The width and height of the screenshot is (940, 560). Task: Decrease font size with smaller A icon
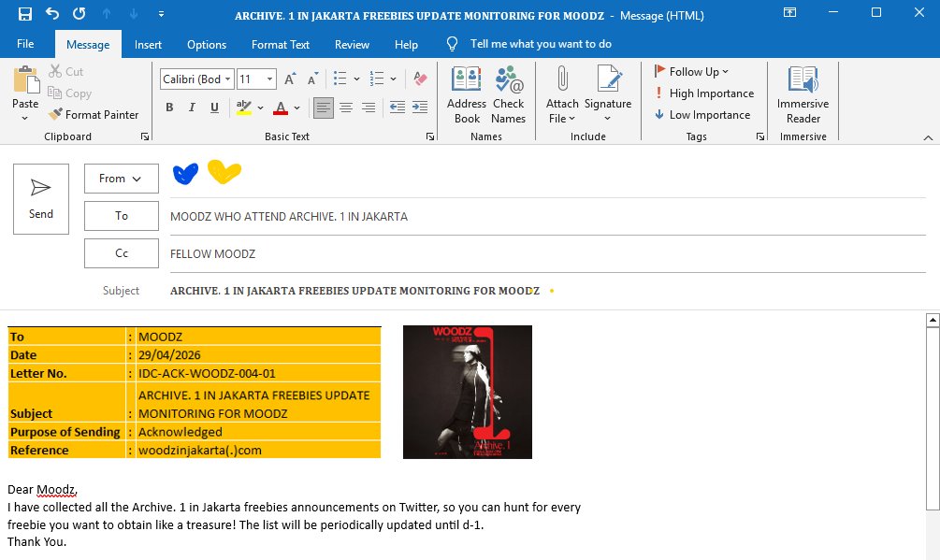click(312, 79)
